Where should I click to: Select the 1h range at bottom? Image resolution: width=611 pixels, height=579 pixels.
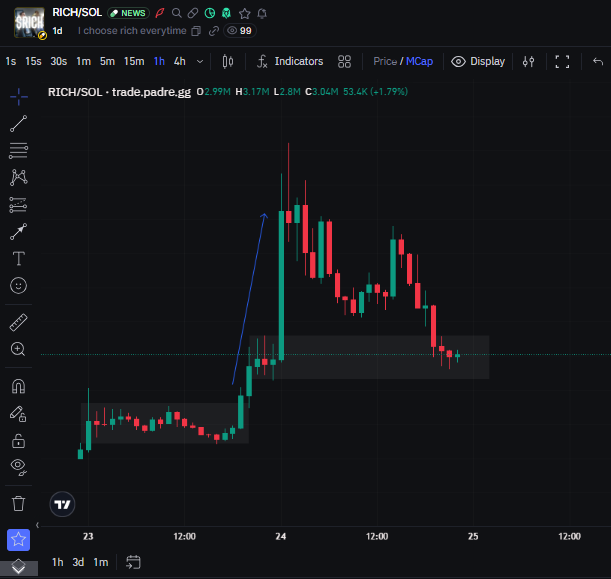pos(57,562)
